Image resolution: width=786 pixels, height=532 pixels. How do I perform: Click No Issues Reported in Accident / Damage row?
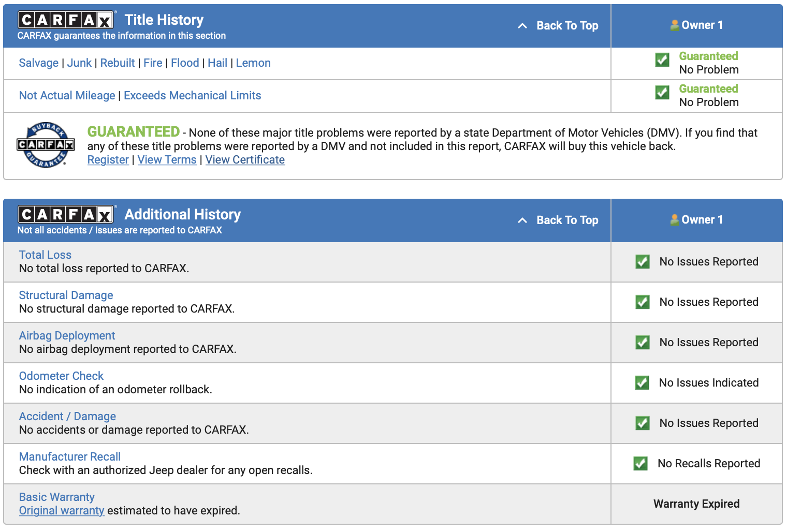[x=709, y=423]
